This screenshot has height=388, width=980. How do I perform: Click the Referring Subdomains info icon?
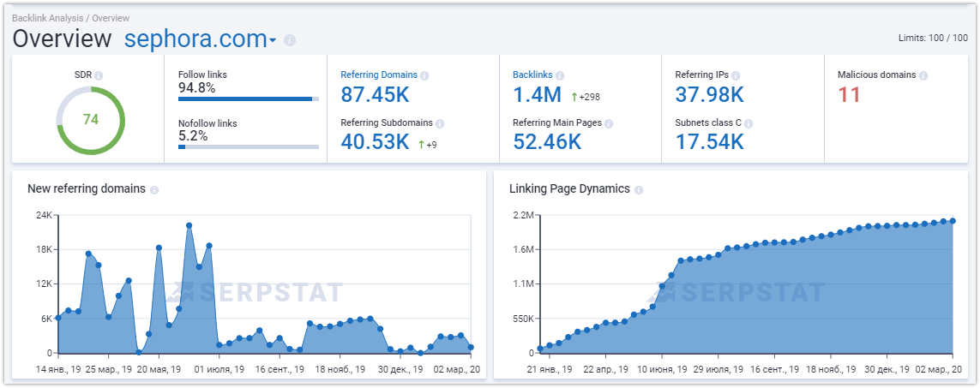[440, 123]
